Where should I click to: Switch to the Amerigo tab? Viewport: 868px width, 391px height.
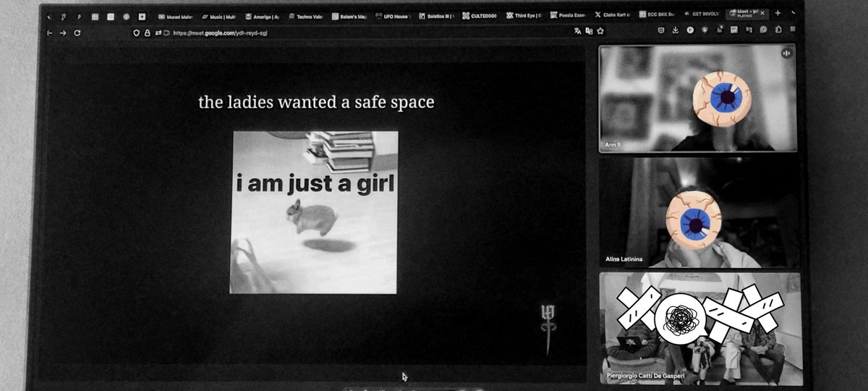(x=262, y=17)
